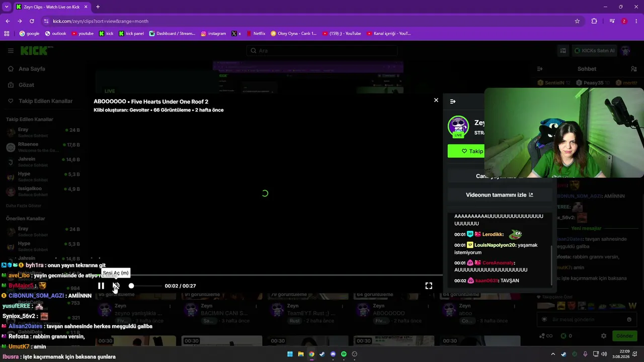The image size is (644, 362).
Task: Open the 'Dashboard / Stream...' bookmark
Action: point(172,34)
